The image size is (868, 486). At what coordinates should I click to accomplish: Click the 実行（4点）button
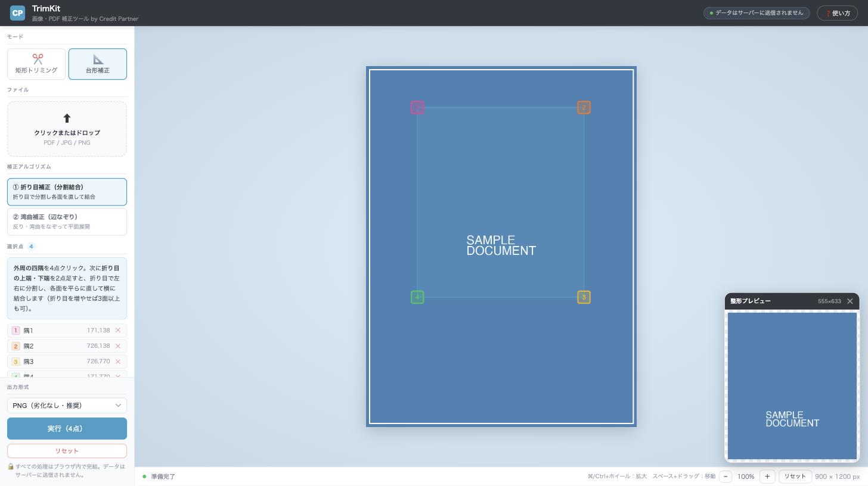click(x=67, y=428)
